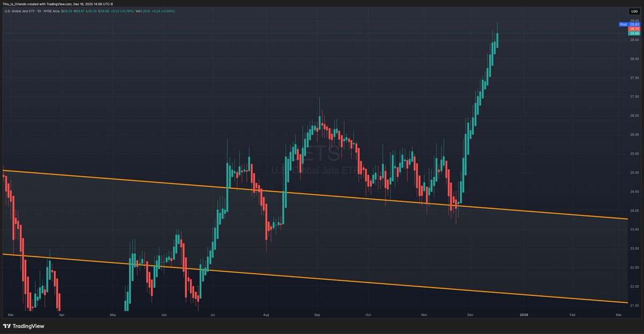644x334 pixels.
Task: Click the 1D interval label in legend
Action: [40, 11]
